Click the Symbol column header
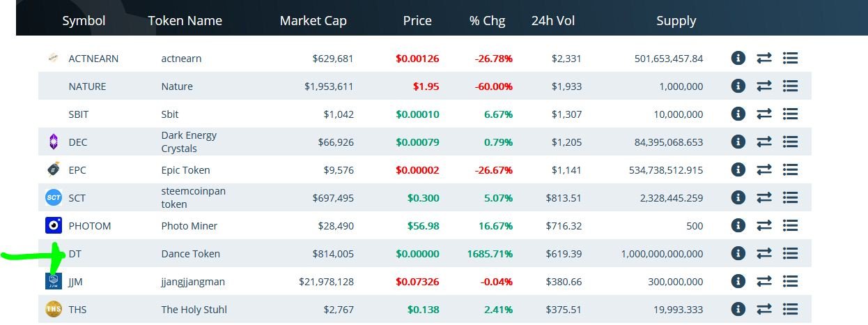Screen dimensions: 868x325 (x=84, y=21)
